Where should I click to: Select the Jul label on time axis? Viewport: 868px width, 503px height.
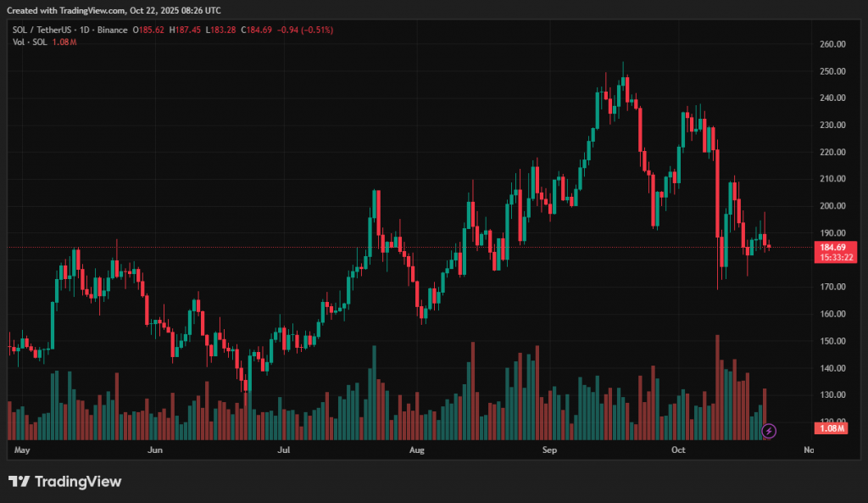[283, 450]
